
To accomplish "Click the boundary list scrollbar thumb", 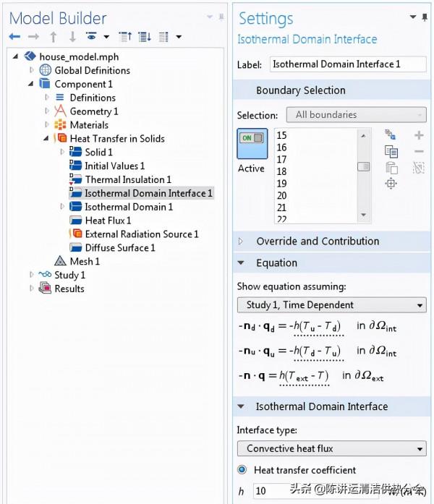I will tap(364, 166).
